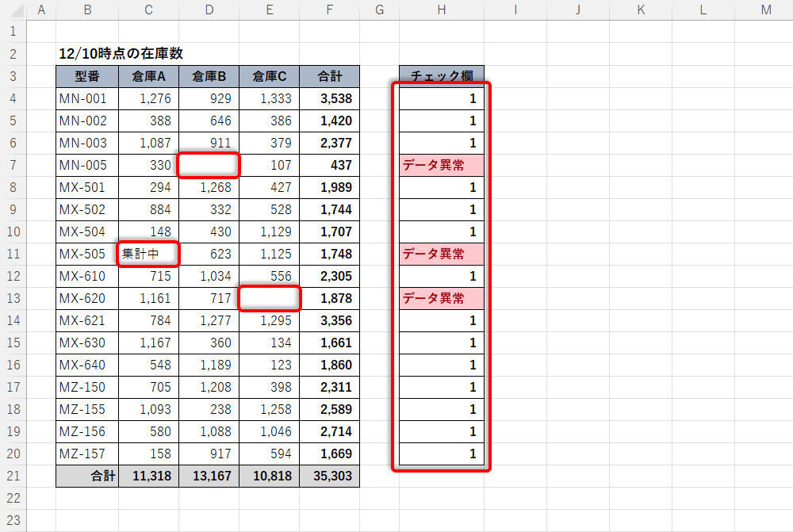
Task: Select the 倉庫A total 11,318
Action: coord(149,476)
